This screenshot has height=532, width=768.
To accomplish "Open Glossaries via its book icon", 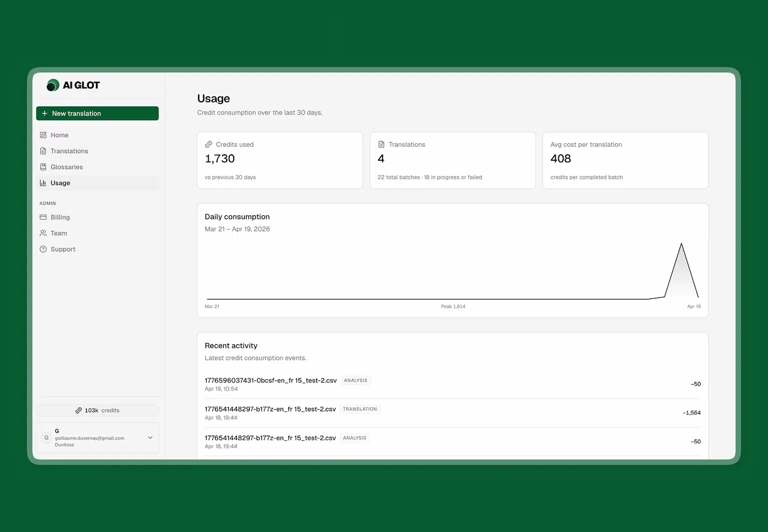I will (x=43, y=167).
